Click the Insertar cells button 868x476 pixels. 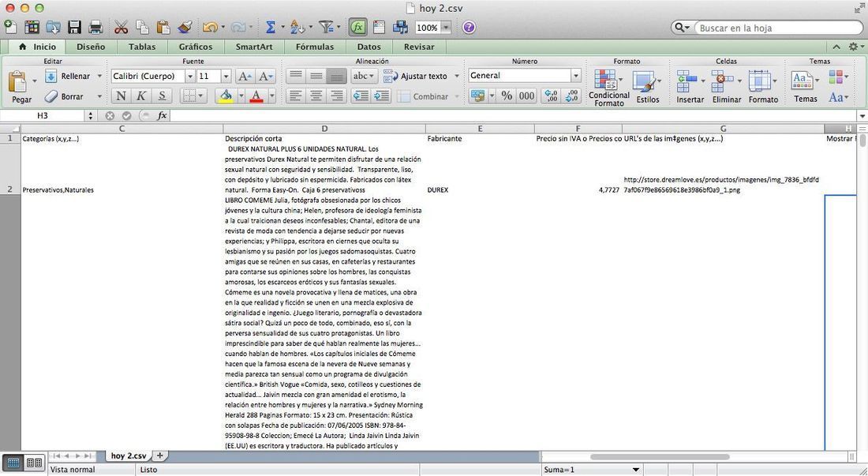click(690, 87)
